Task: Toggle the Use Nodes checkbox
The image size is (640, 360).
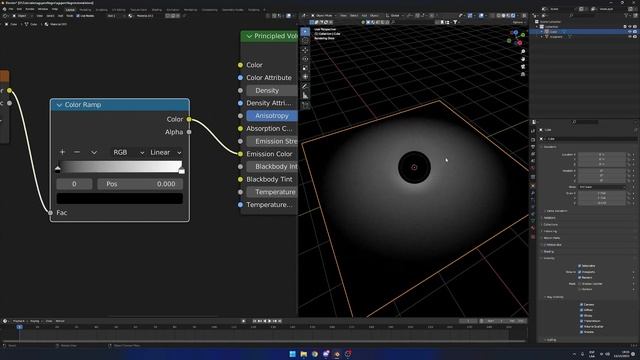Action: tap(78, 16)
